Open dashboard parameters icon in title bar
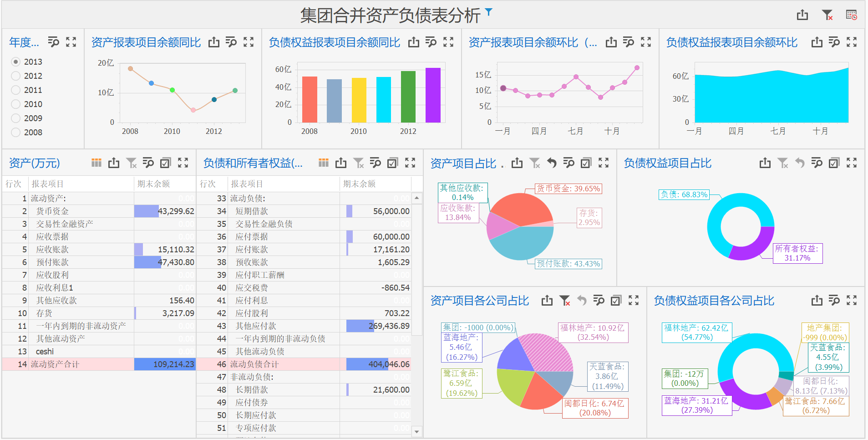The width and height of the screenshot is (868, 440). [852, 15]
